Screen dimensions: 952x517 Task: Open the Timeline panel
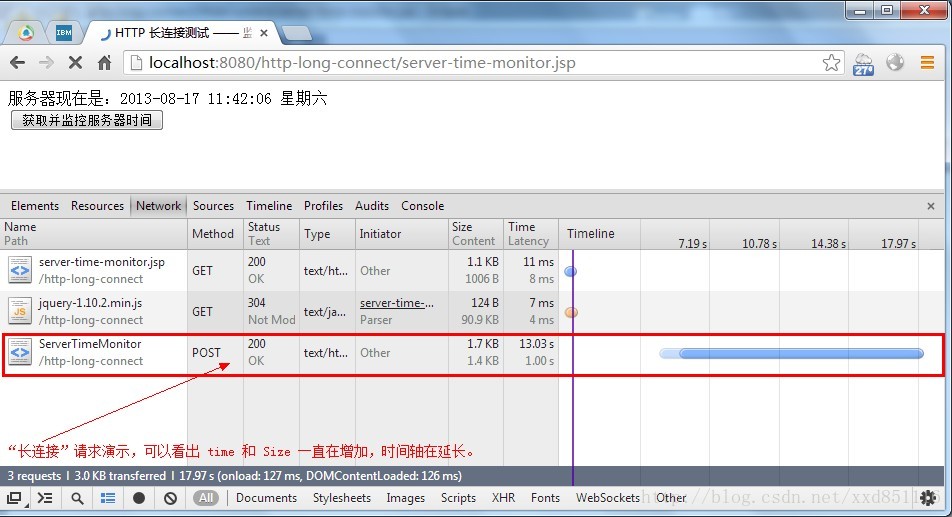click(269, 206)
